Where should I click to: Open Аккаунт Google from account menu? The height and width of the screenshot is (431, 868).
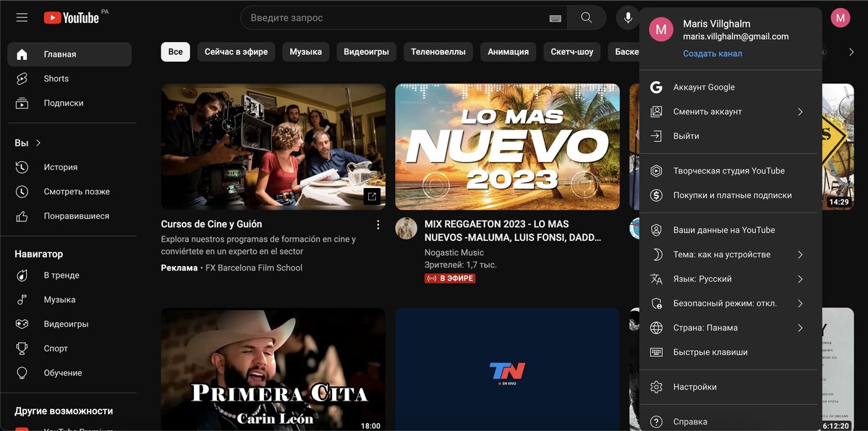(x=731, y=88)
